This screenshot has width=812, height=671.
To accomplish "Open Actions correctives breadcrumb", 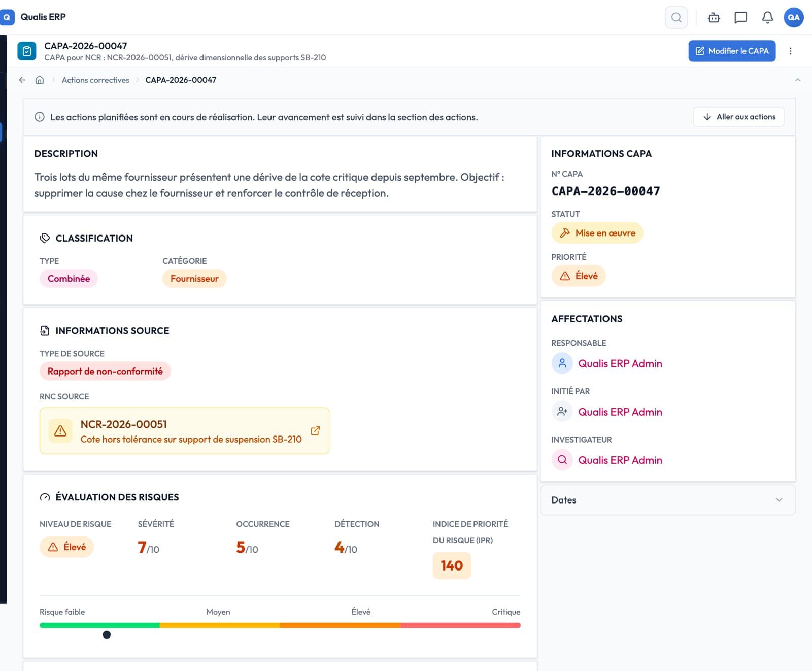I will point(95,80).
